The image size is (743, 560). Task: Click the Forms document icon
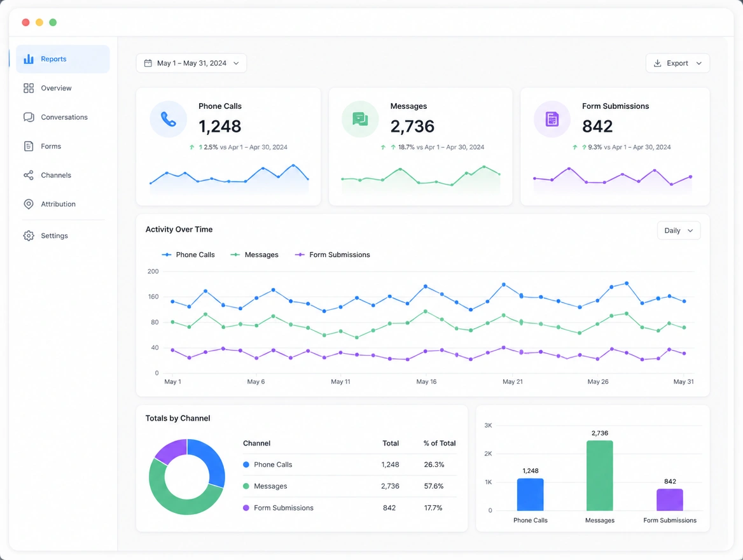(x=29, y=146)
